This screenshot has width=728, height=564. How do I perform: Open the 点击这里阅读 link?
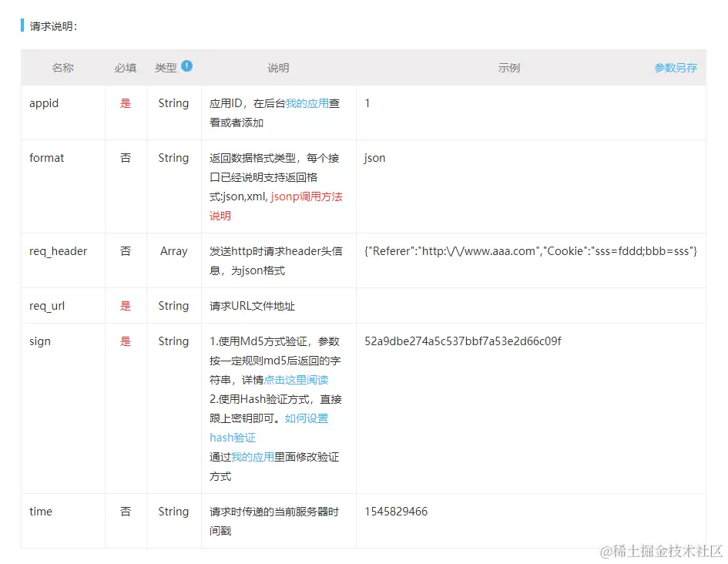click(x=296, y=380)
